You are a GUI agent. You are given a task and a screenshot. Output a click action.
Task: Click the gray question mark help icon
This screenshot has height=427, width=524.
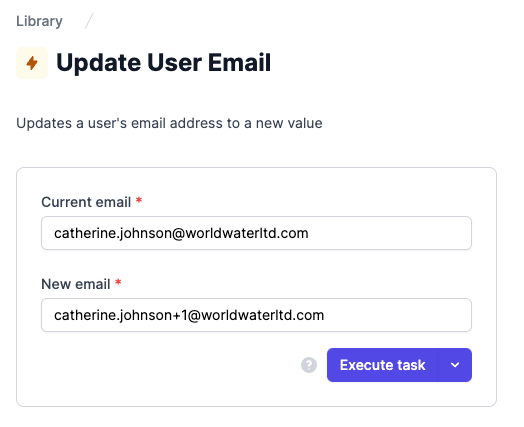point(309,365)
